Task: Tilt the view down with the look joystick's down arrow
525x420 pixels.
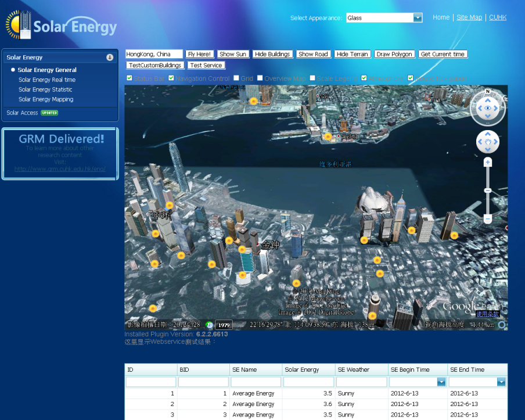Action: [487, 116]
